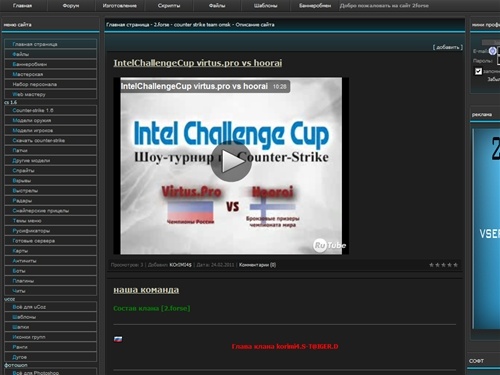
Task: Click the video title overlay text
Action: [194, 86]
